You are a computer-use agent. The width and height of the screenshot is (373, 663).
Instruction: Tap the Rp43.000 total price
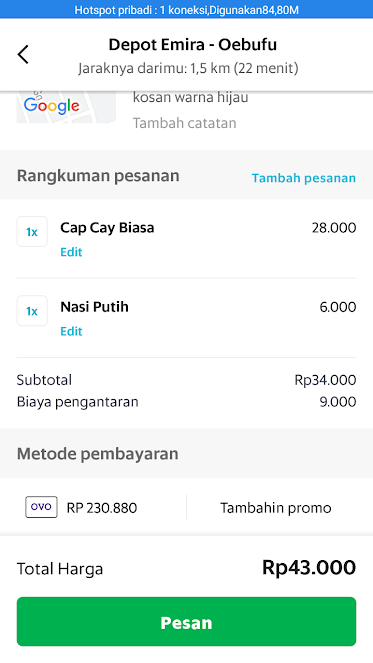tap(309, 567)
